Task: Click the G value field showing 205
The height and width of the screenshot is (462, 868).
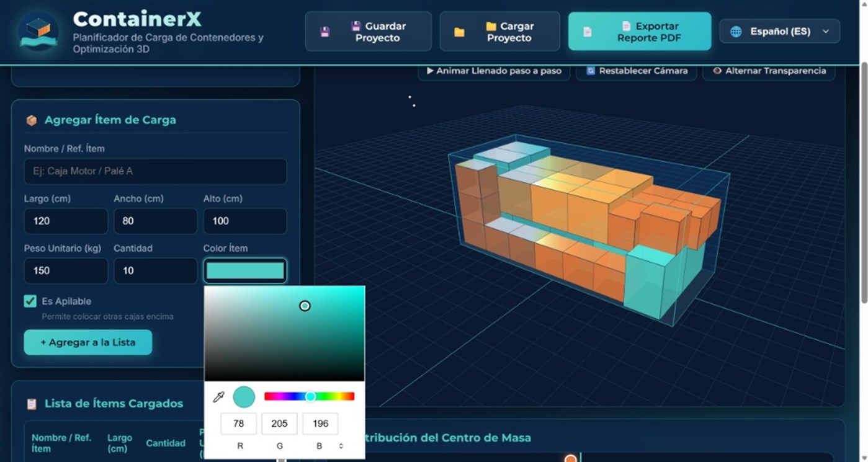Action: point(280,424)
